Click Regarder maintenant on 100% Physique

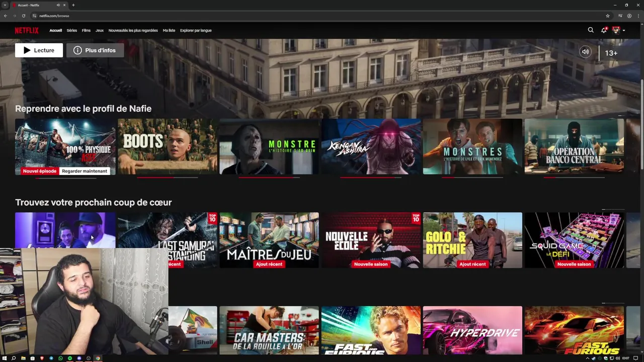point(85,171)
